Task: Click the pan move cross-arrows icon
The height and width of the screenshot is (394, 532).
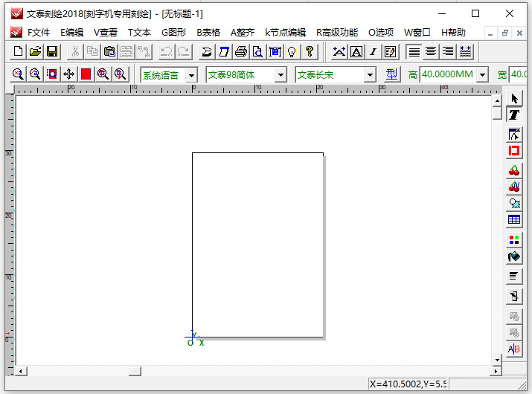Action: pyautogui.click(x=69, y=74)
